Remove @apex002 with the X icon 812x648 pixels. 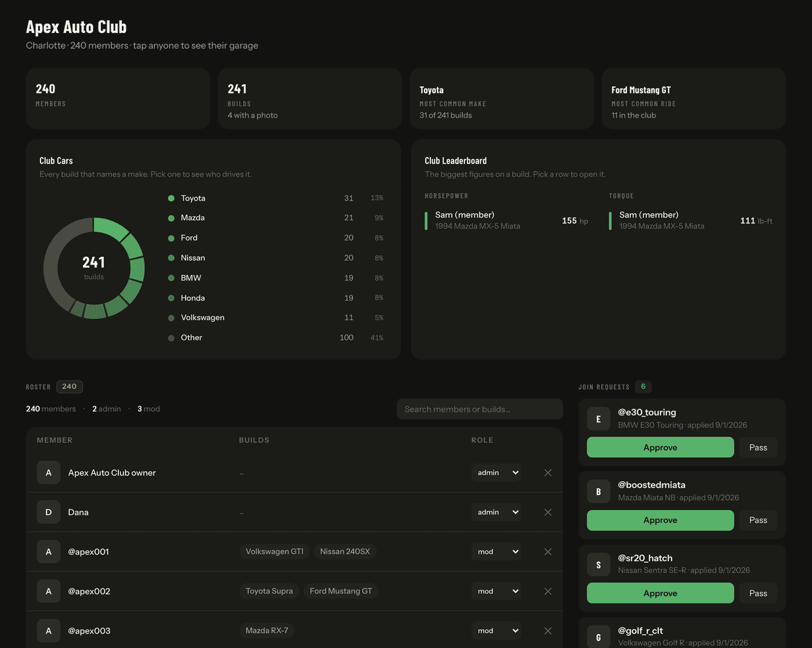(x=548, y=591)
